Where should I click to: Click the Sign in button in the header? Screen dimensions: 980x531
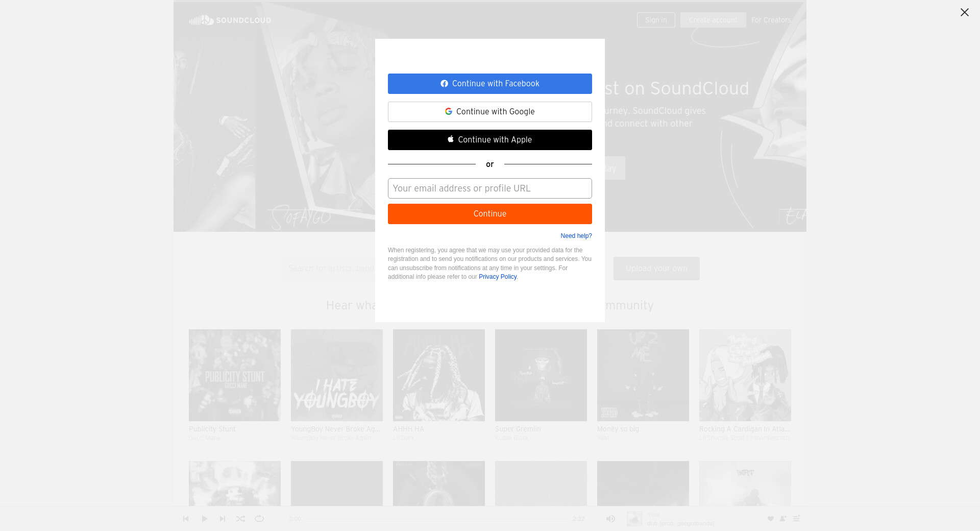(x=656, y=20)
